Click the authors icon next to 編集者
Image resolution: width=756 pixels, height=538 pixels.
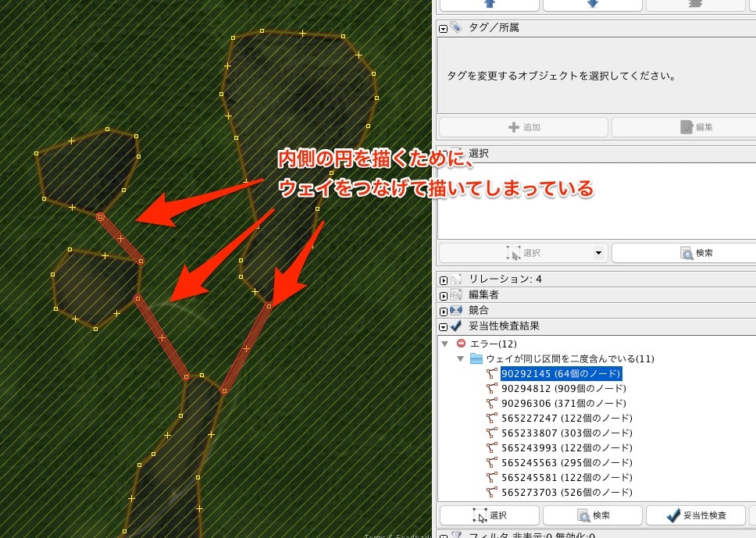[x=455, y=294]
